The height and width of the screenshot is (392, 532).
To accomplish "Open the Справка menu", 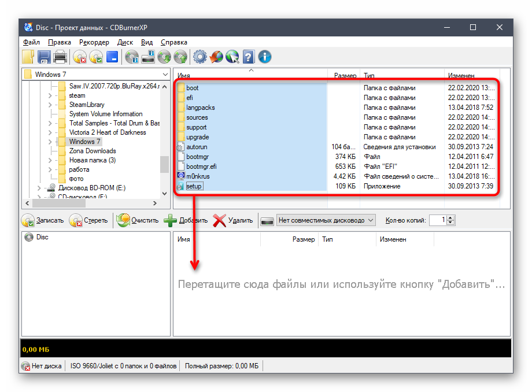I will 173,42.
